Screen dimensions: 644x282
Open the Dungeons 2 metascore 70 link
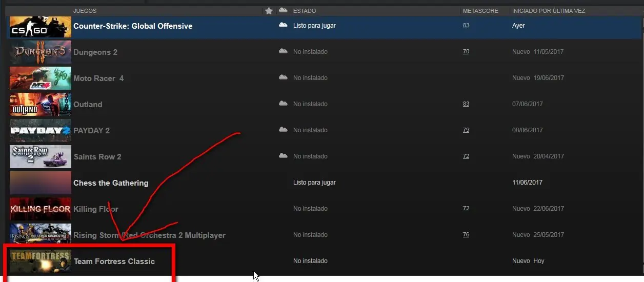tap(466, 52)
